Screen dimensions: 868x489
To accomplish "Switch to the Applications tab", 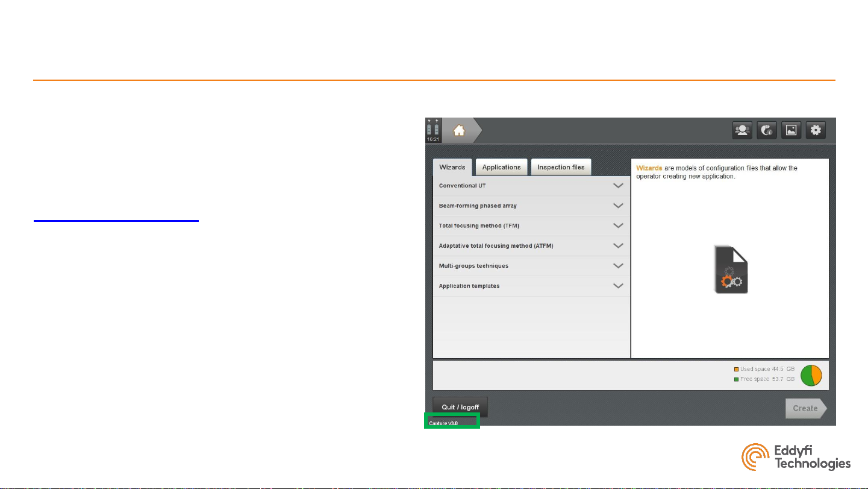I will 501,168.
